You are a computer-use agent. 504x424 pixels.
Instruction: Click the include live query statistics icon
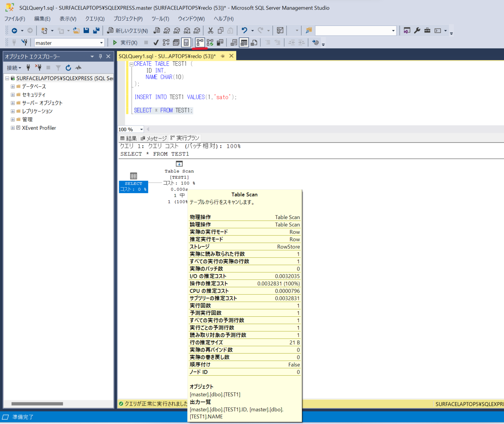[x=210, y=42]
